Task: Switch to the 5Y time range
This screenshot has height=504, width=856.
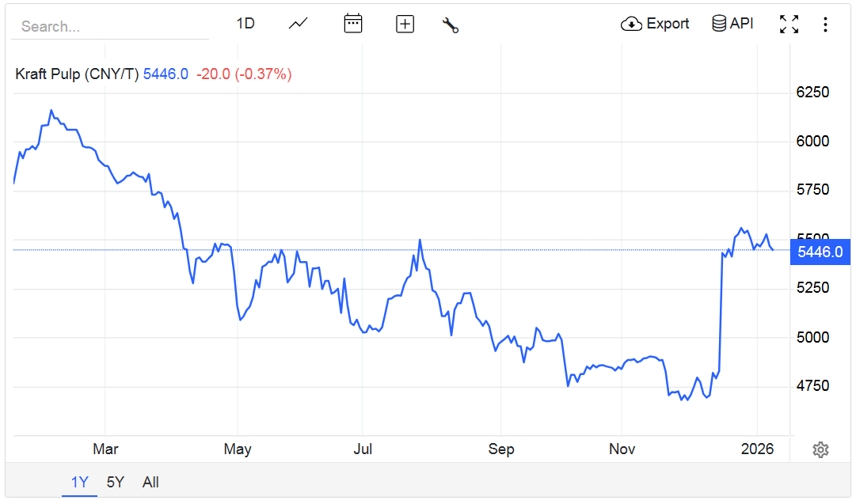Action: point(116,482)
